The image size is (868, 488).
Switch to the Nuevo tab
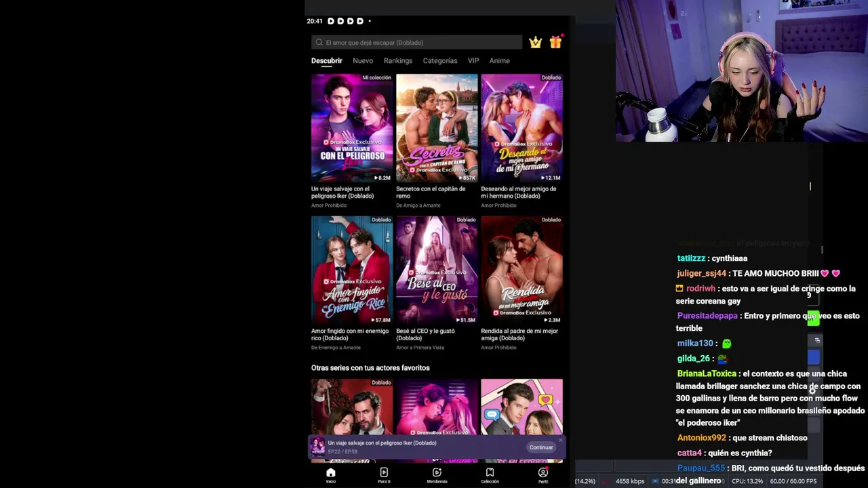pos(363,61)
